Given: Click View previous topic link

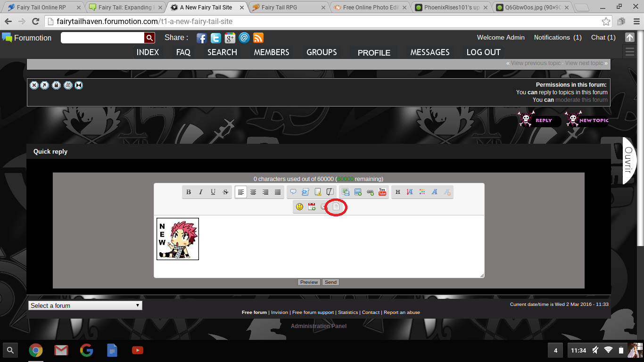Looking at the screenshot, I should pyautogui.click(x=536, y=63).
